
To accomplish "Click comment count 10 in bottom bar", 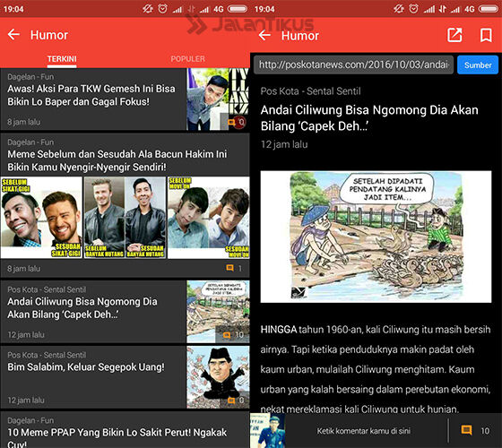I will click(x=485, y=431).
